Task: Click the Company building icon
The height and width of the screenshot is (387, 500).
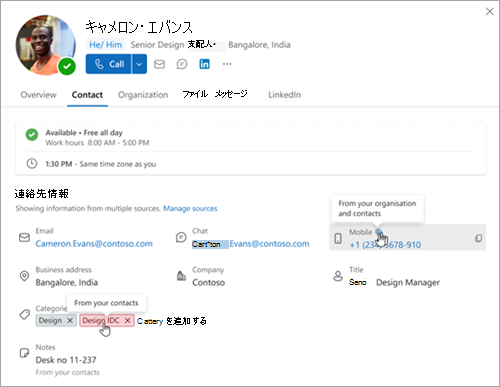Action: click(181, 276)
